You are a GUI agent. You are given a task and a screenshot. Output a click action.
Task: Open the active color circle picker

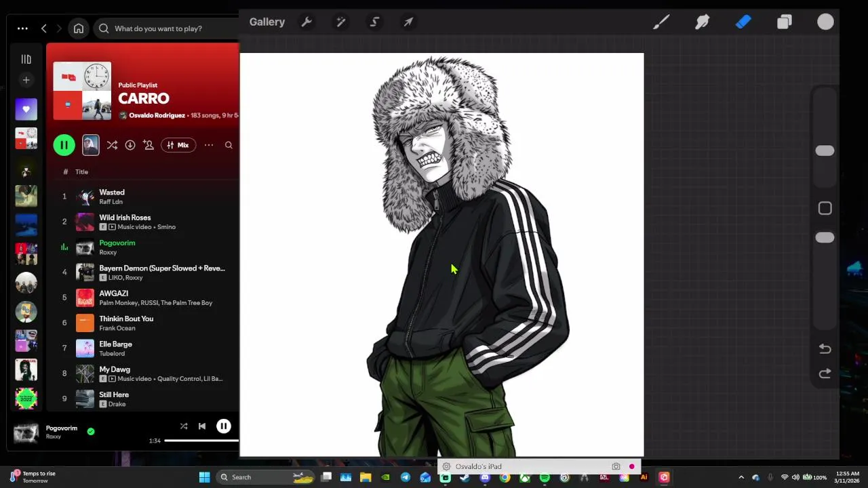(825, 22)
